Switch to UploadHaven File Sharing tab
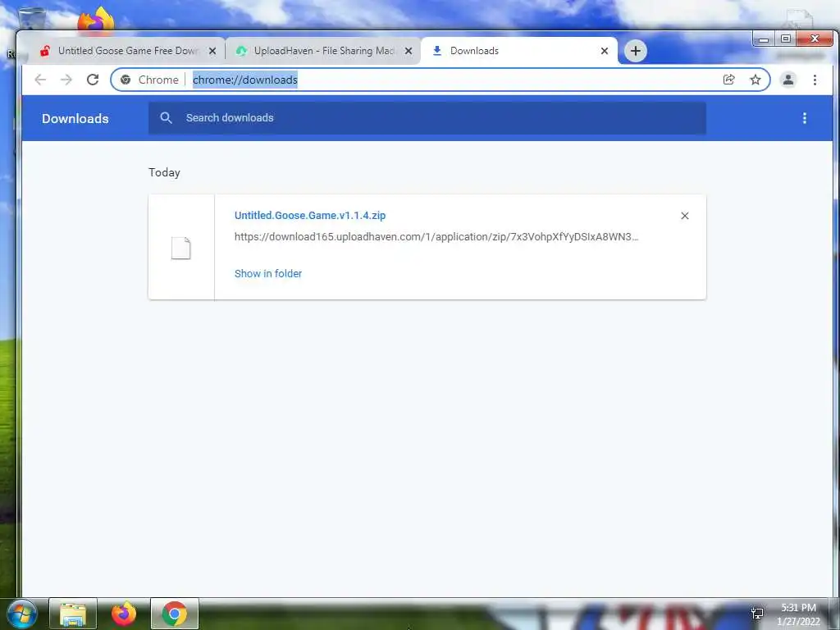The height and width of the screenshot is (630, 840). click(x=323, y=51)
